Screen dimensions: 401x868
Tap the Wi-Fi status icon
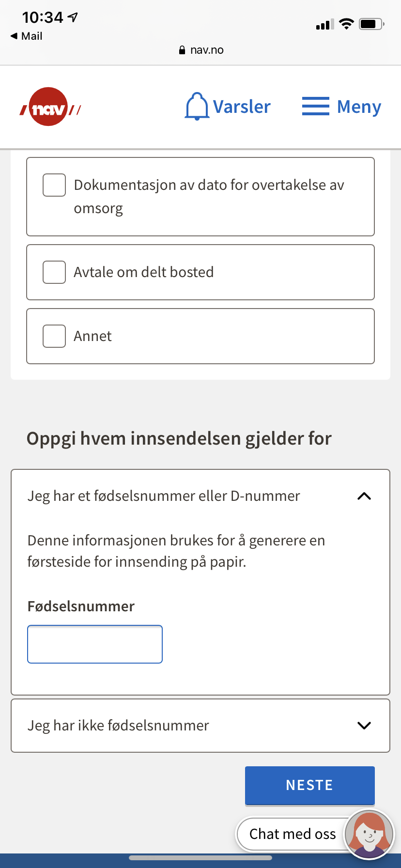tap(346, 24)
